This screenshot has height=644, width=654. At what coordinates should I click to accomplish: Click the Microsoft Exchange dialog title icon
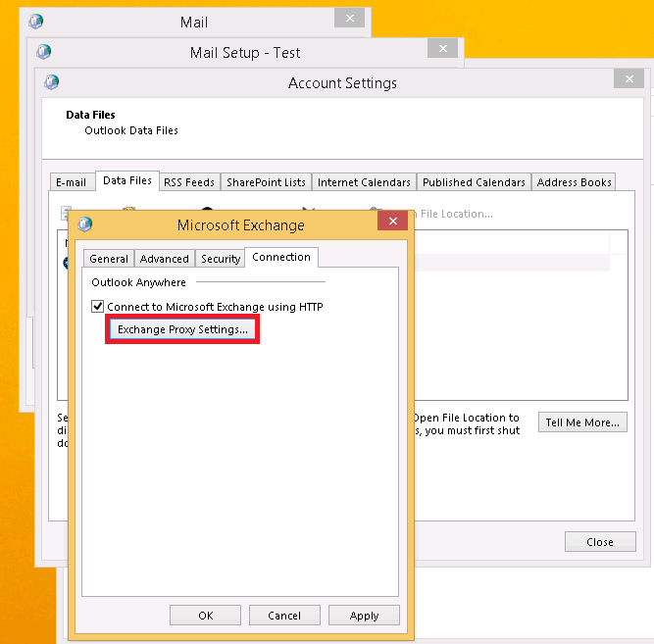coord(85,224)
